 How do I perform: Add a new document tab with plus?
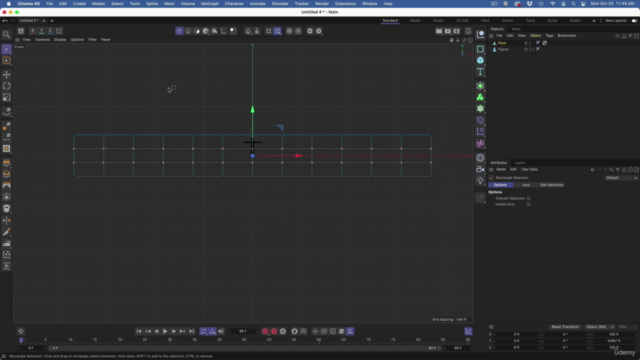pos(52,20)
